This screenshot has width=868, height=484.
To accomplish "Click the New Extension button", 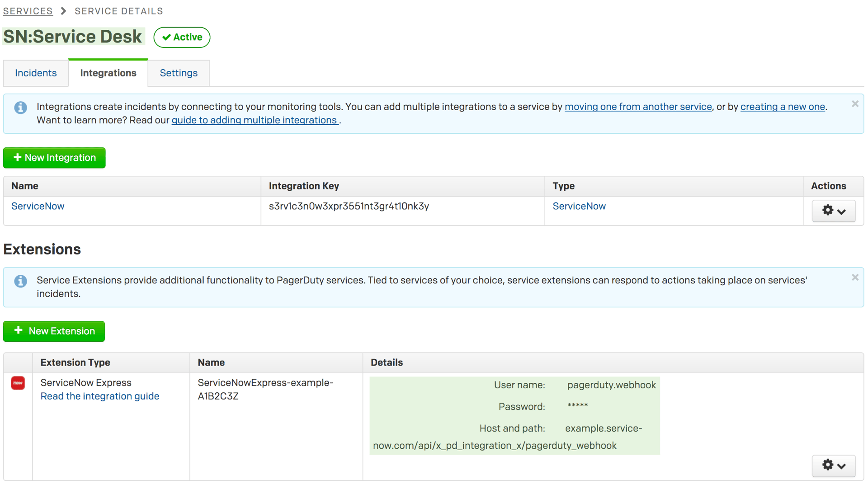I will [54, 331].
